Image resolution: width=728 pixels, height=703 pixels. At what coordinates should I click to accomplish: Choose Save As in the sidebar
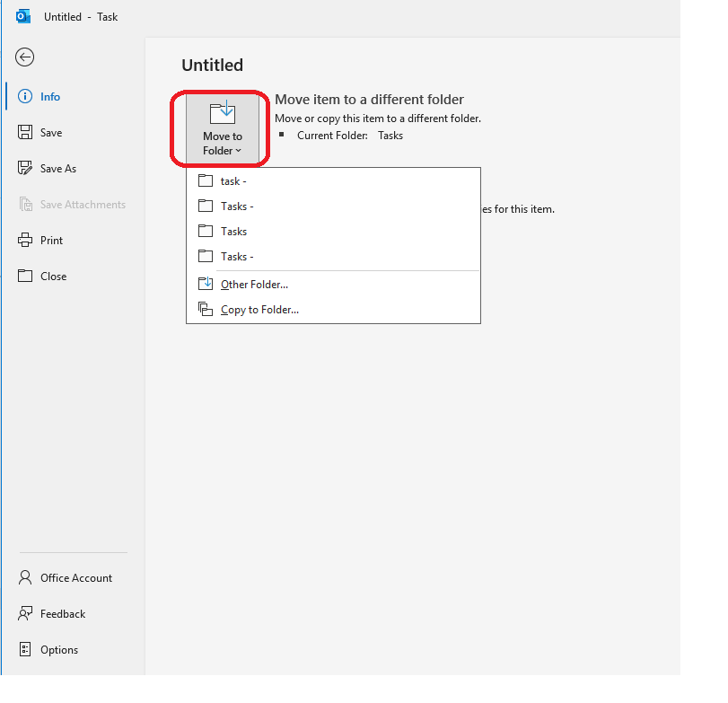[75, 168]
